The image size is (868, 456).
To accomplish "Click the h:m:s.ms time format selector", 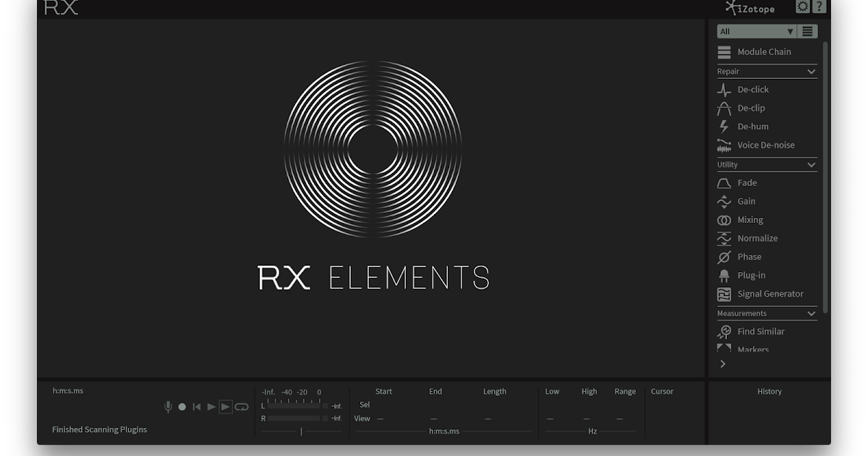I will pyautogui.click(x=444, y=431).
